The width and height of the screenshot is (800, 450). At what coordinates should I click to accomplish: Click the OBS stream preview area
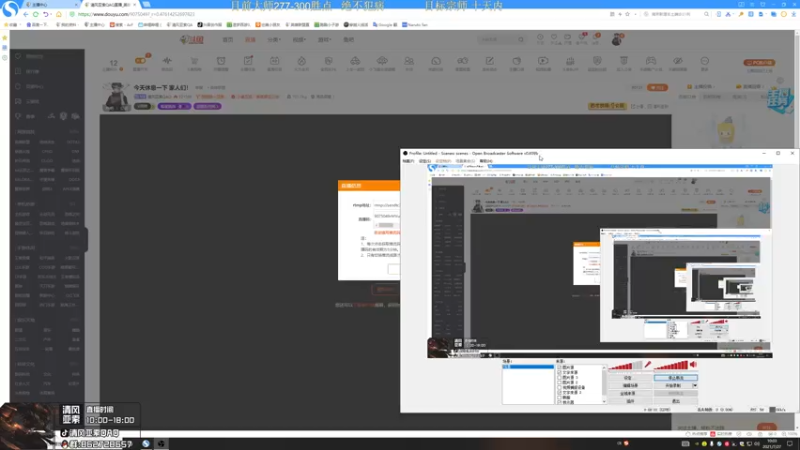(x=599, y=261)
